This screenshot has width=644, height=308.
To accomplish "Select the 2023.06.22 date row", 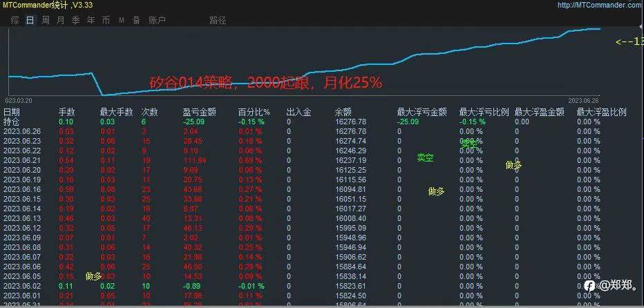I will 23,151.
